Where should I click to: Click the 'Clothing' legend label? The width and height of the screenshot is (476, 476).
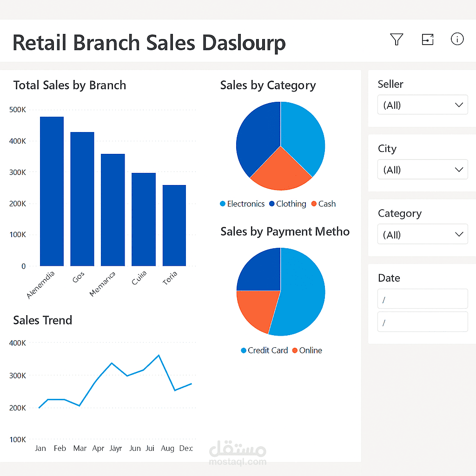click(291, 204)
